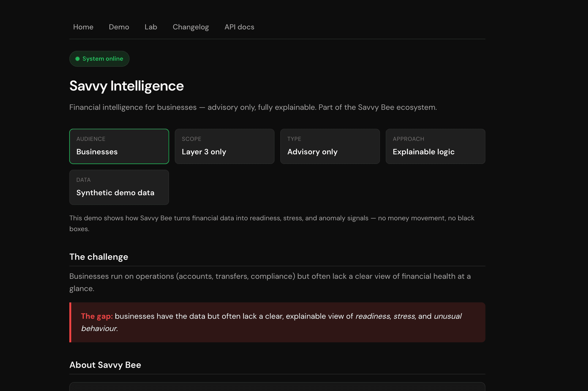Go to the Demo page
This screenshot has height=391, width=588.
coord(119,27)
